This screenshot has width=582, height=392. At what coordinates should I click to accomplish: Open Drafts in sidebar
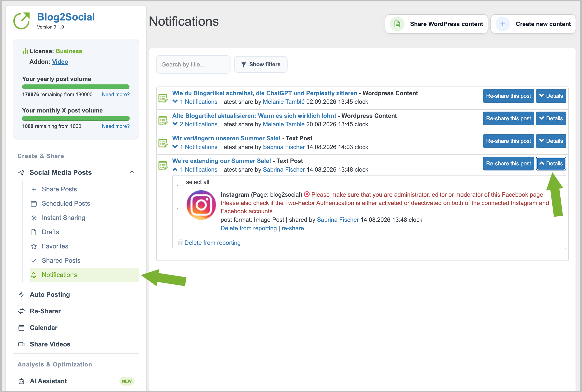click(50, 232)
